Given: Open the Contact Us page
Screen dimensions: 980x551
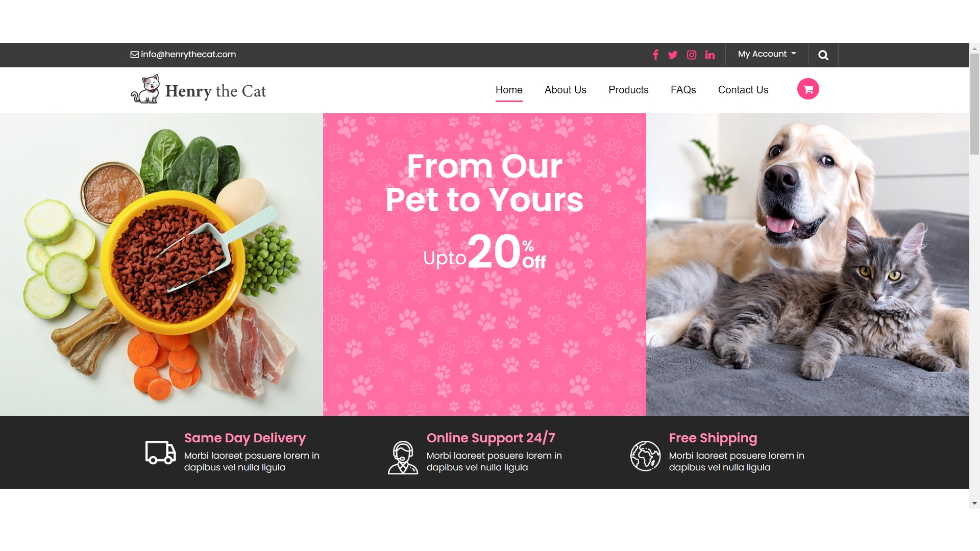Looking at the screenshot, I should (743, 90).
